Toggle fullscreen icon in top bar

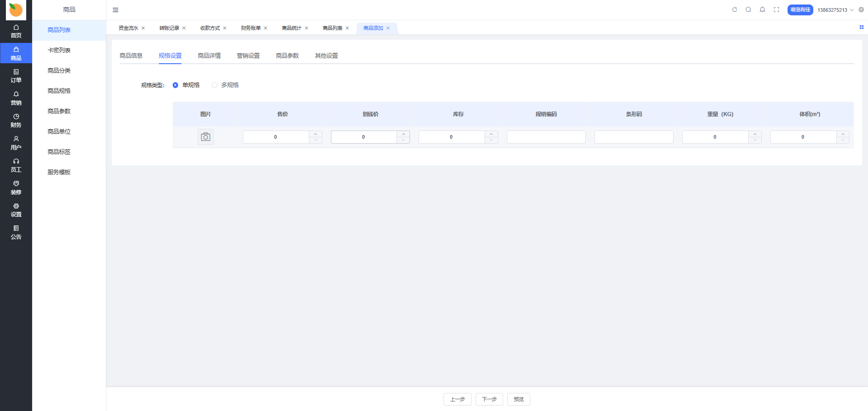[x=776, y=9]
